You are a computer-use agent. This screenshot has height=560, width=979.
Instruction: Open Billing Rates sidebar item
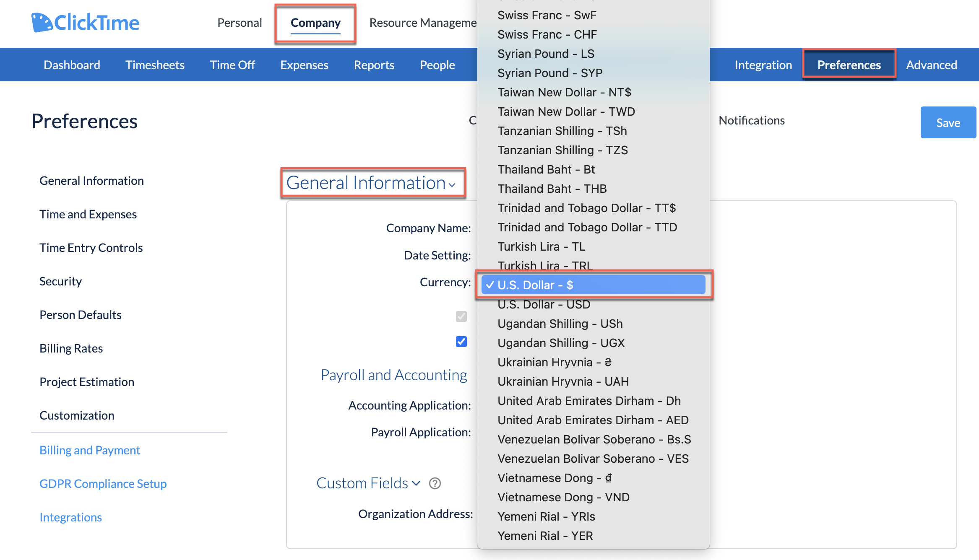point(71,348)
